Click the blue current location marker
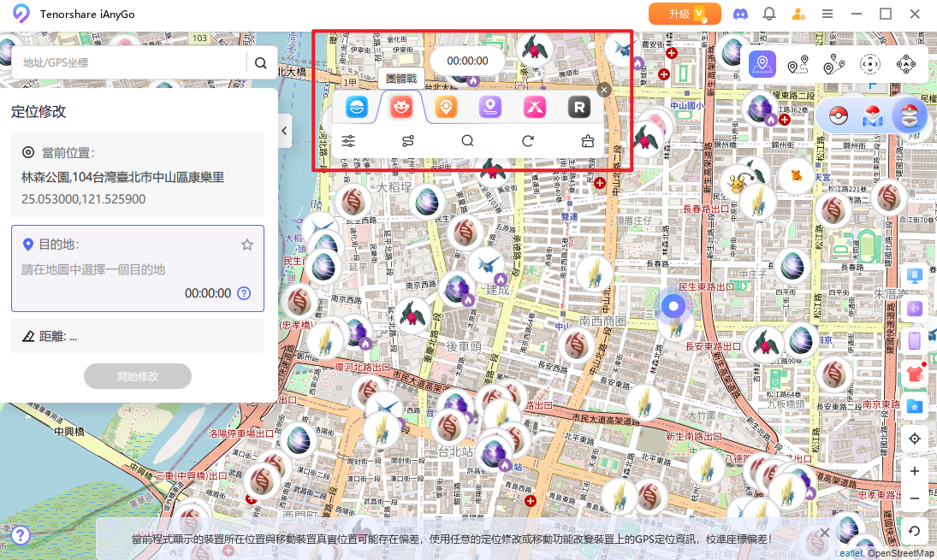 point(673,306)
